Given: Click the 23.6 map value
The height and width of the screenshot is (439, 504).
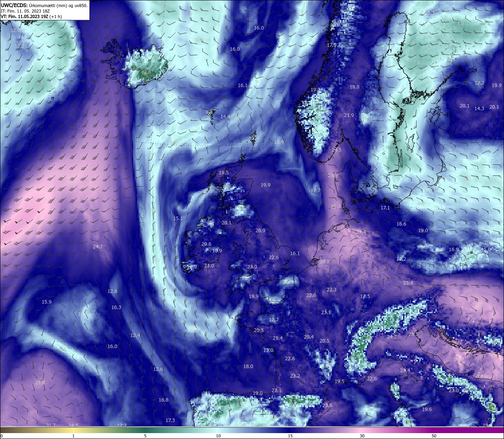Looking at the screenshot, I should pos(327,406).
